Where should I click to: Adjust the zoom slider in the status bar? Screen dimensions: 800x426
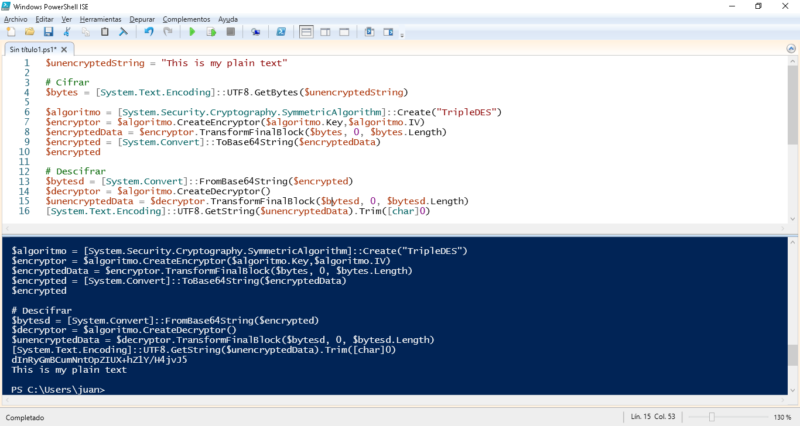click(x=711, y=417)
